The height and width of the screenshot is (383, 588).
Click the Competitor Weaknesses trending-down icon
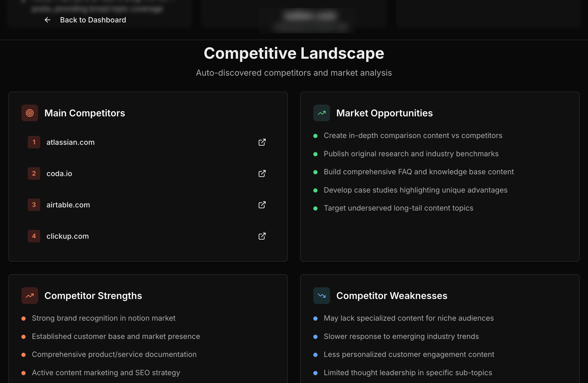click(322, 296)
